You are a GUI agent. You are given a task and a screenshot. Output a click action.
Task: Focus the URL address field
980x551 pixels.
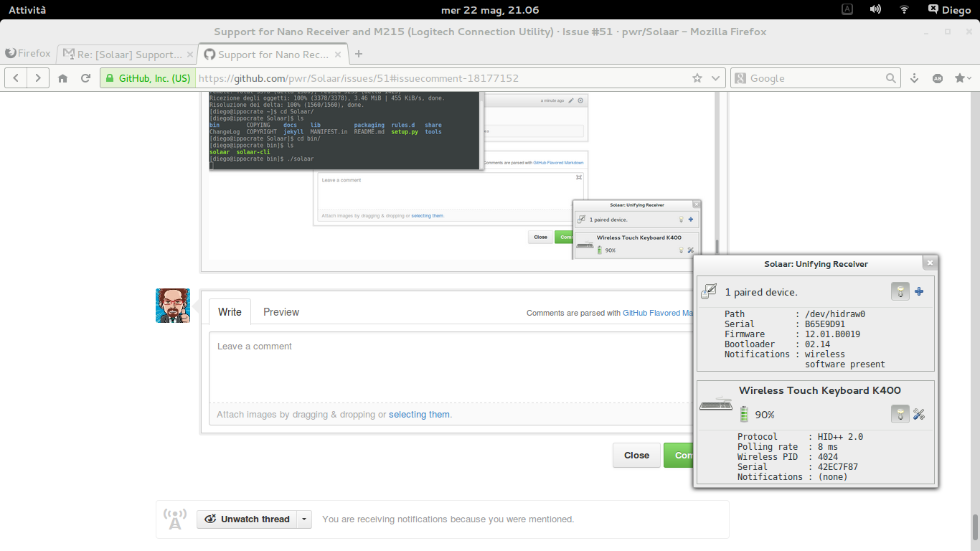coord(441,78)
